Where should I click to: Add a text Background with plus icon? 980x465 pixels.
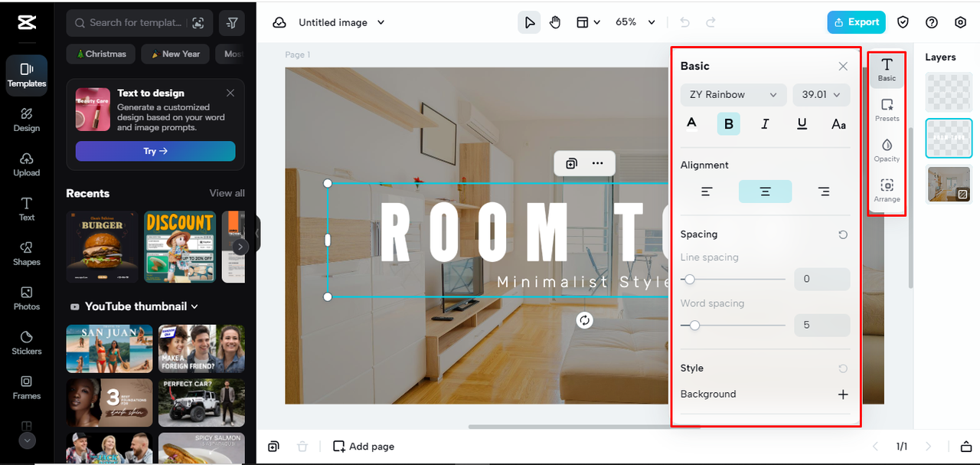843,395
